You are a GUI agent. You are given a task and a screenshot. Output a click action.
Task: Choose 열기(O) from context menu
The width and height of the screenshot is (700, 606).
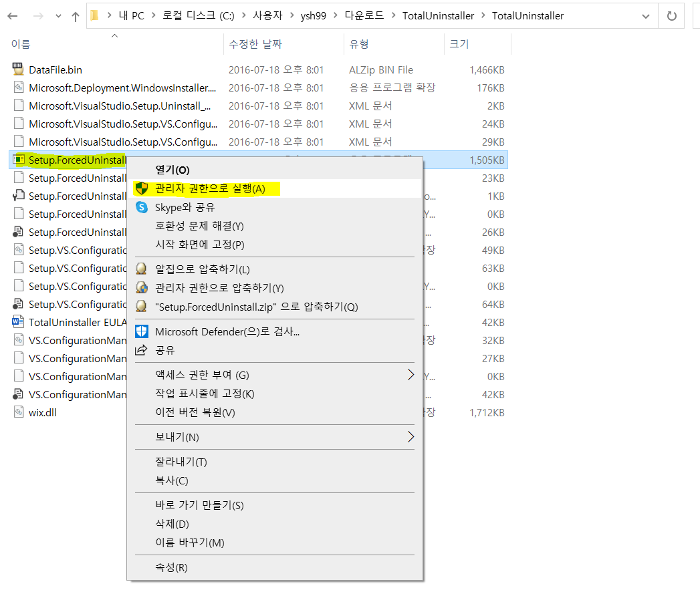click(172, 170)
